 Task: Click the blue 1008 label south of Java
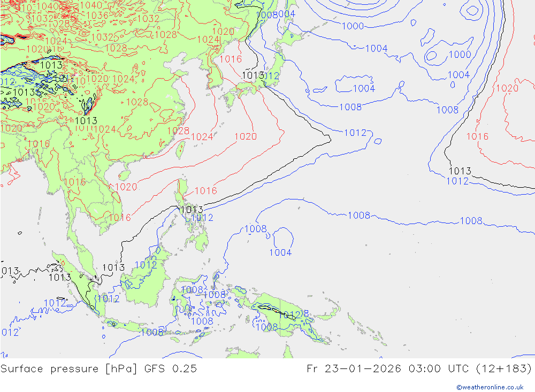pyautogui.click(x=152, y=332)
